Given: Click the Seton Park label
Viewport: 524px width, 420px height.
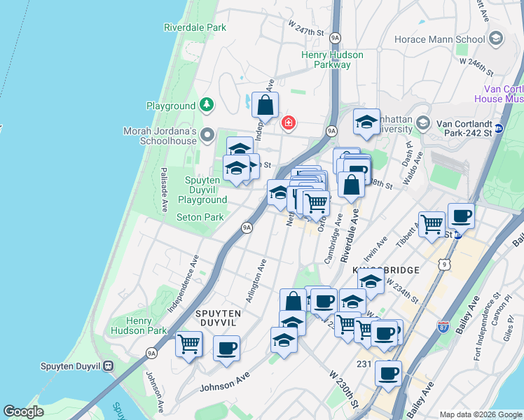Looking at the screenshot, I should [200, 217].
